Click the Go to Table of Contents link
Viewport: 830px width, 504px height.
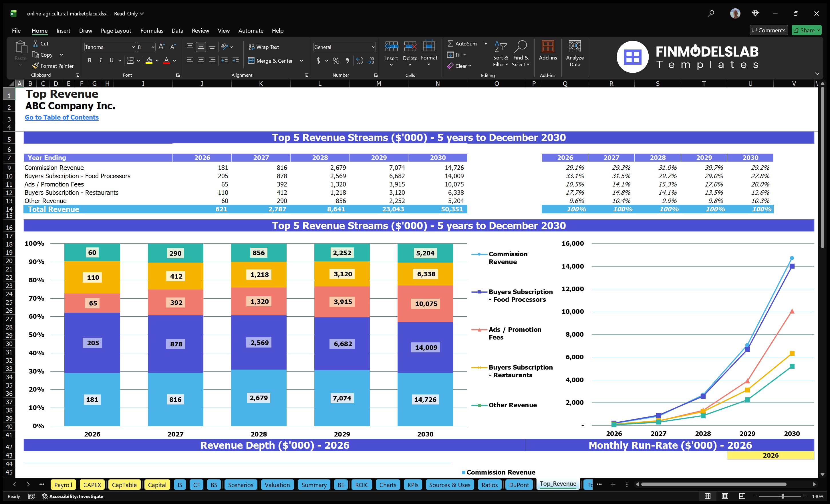[62, 117]
